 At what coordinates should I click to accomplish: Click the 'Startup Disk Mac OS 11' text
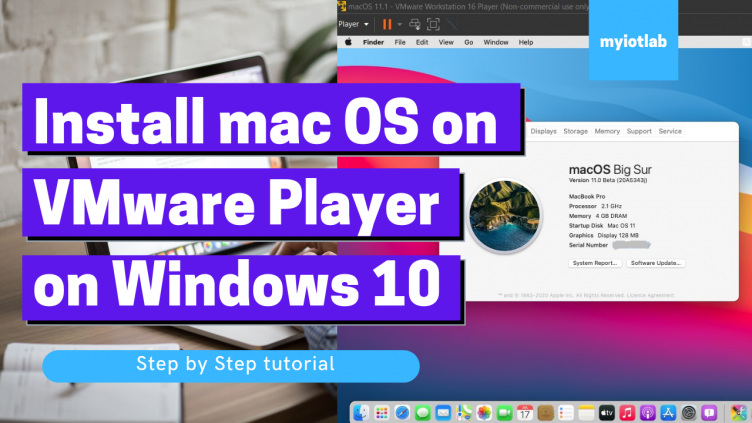(602, 225)
